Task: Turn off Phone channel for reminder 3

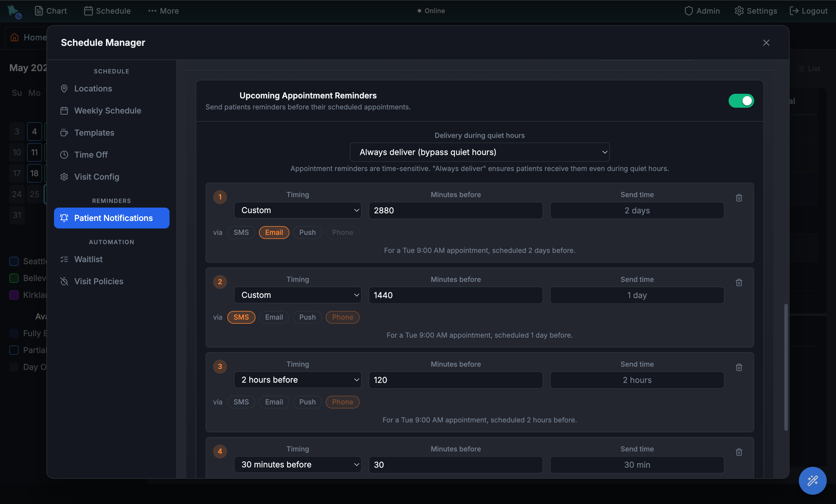Action: coord(342,402)
